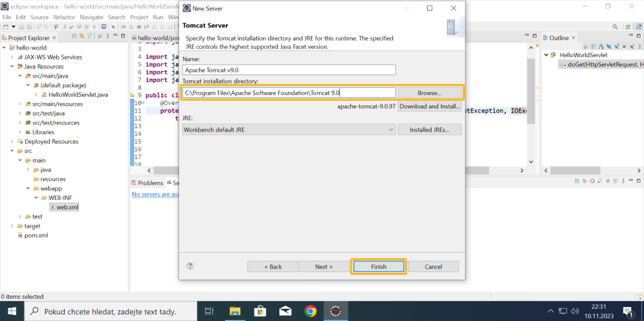Expand the target folder
Viewport: 644px width, 321px height.
click(x=12, y=226)
